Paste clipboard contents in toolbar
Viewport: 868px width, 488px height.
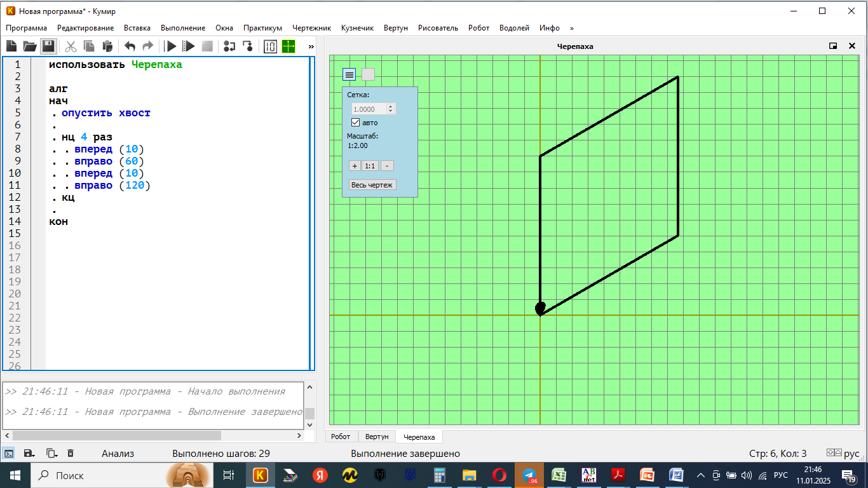(x=107, y=46)
